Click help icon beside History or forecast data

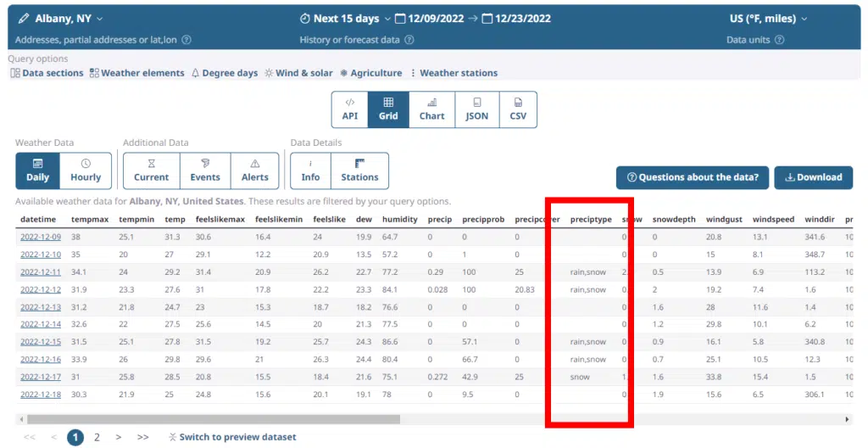(x=409, y=40)
